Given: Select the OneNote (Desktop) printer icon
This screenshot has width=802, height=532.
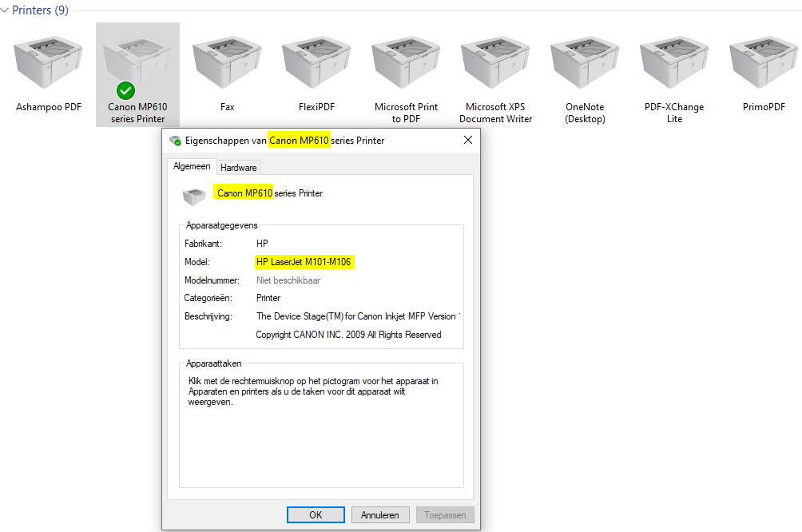Looking at the screenshot, I should point(585,62).
